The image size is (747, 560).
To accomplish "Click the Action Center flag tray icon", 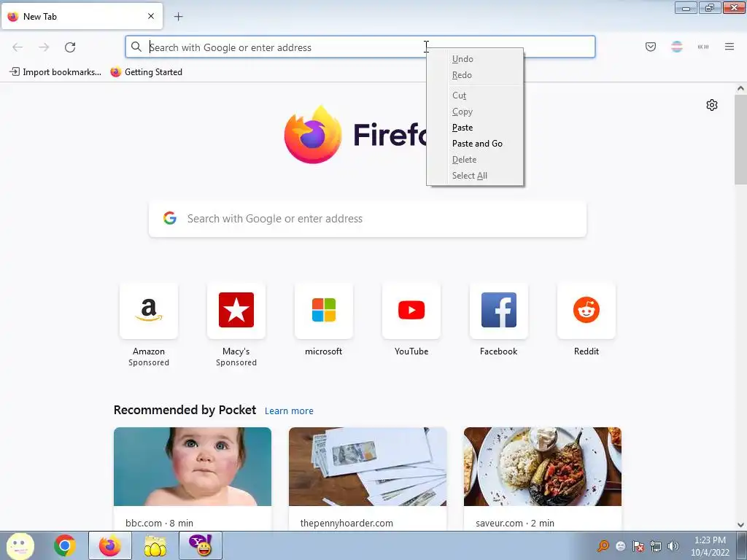I will coord(638,546).
